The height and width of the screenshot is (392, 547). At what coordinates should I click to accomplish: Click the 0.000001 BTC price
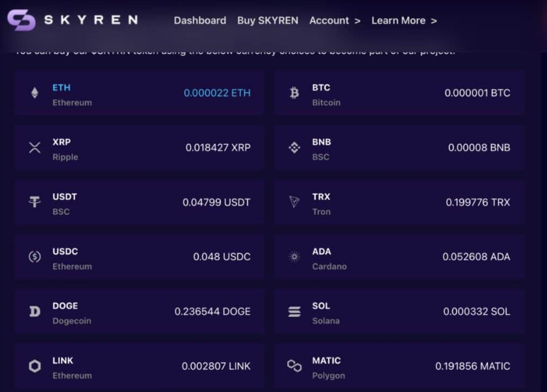[x=477, y=93]
